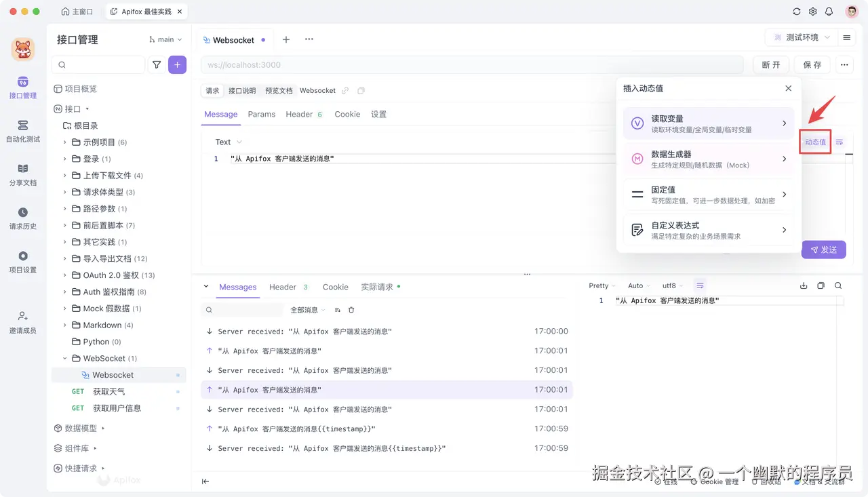
Task: Download the response using the download icon
Action: (x=804, y=285)
